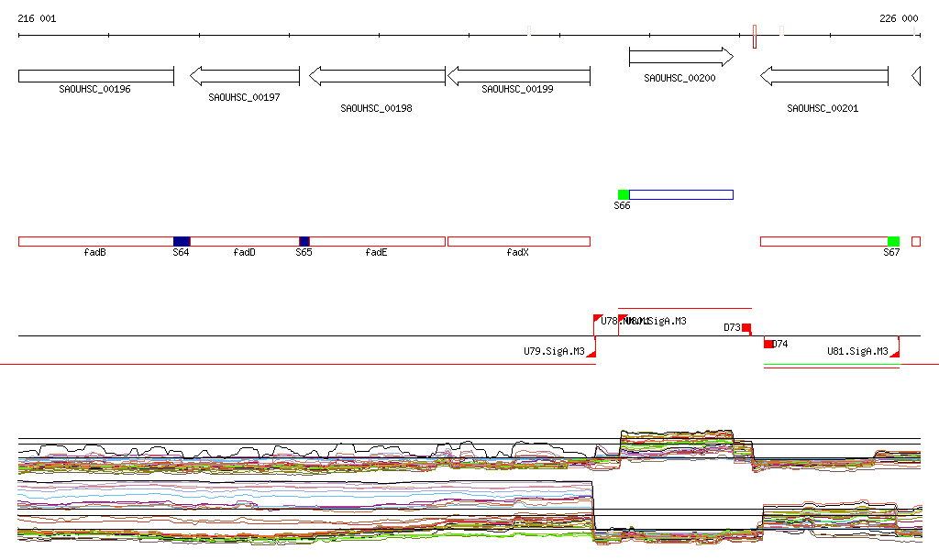939x560 pixels.
Task: Click the green S67 segment box
Action: 893,242
